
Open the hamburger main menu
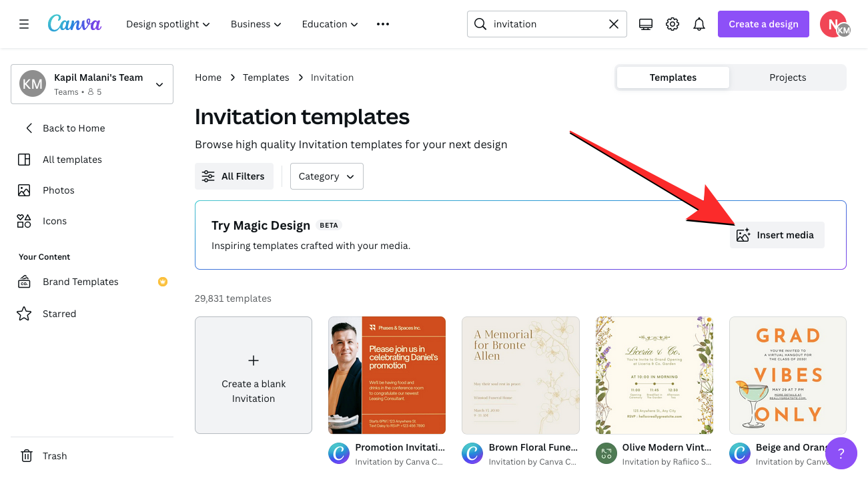pyautogui.click(x=24, y=24)
